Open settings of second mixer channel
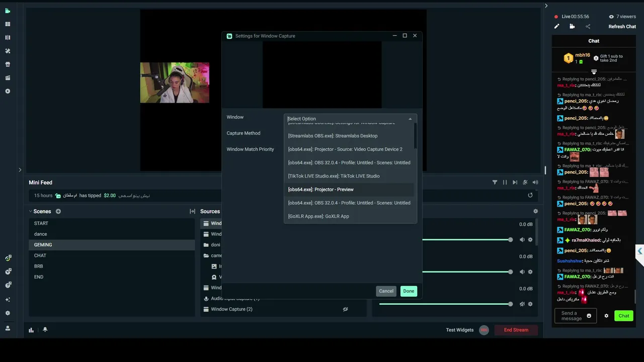Screen dimensions: 644x362 pos(530,272)
